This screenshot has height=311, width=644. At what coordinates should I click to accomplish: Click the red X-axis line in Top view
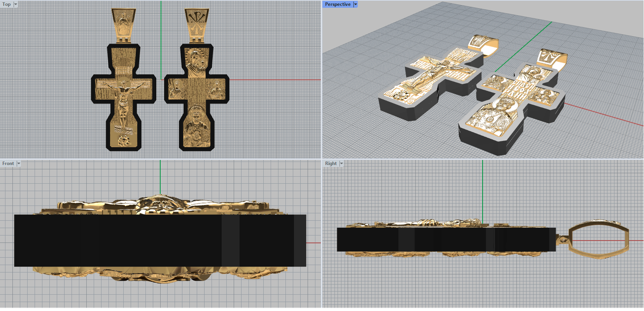pyautogui.click(x=274, y=80)
